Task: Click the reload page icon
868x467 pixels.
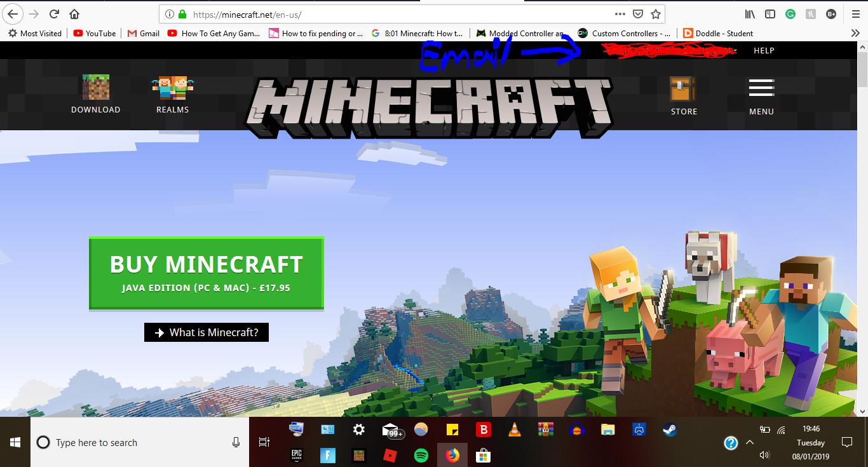Action: coord(53,14)
